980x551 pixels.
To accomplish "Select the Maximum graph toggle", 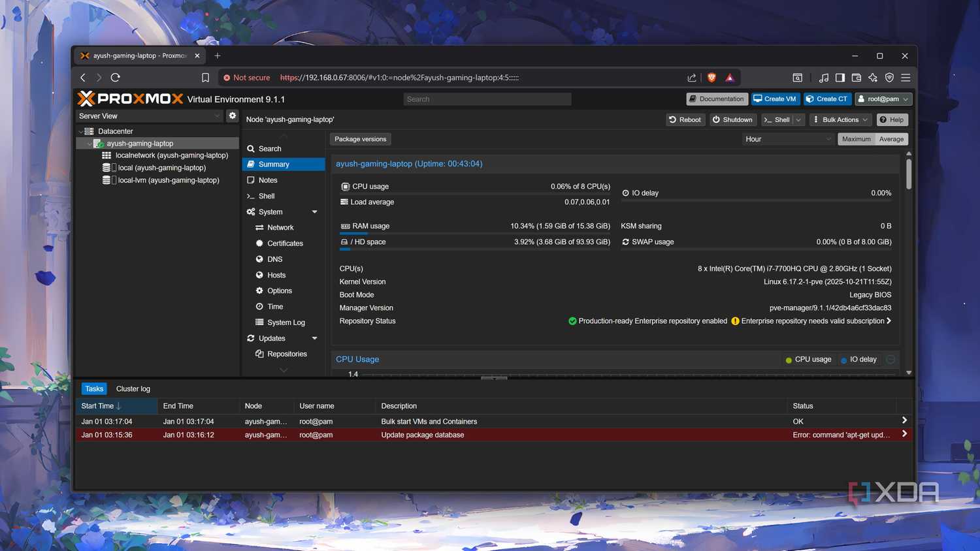I will pos(856,139).
